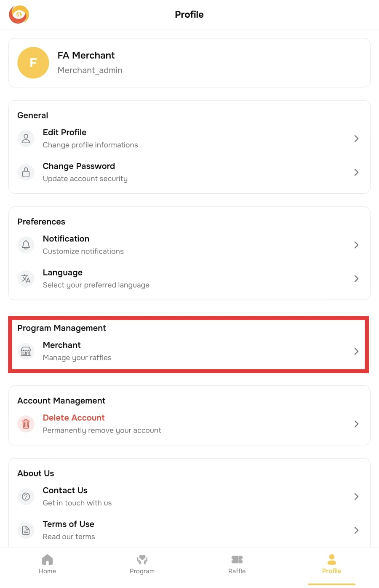Click the Delete Account trash icon
Screen dimensions: 379x588
click(x=26, y=424)
